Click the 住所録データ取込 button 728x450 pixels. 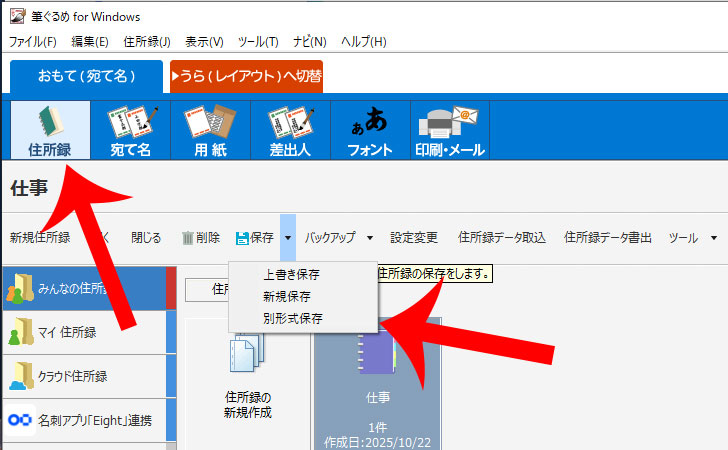click(501, 238)
